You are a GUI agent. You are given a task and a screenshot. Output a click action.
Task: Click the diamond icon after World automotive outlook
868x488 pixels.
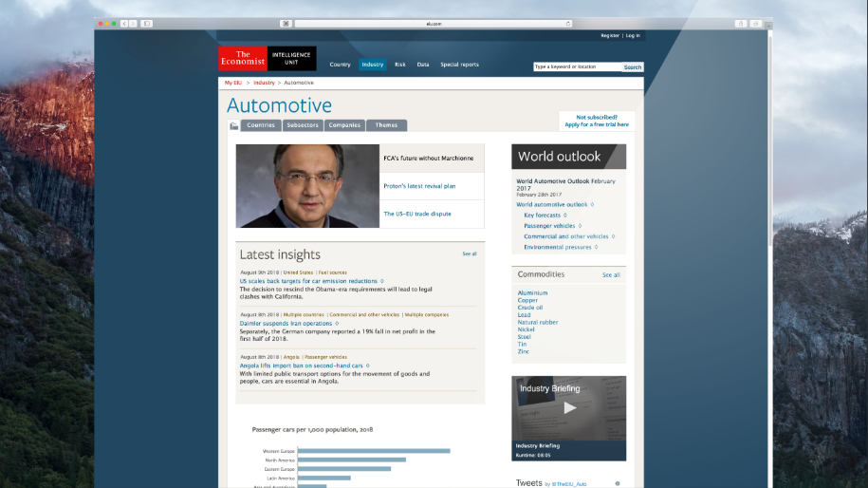coord(592,204)
